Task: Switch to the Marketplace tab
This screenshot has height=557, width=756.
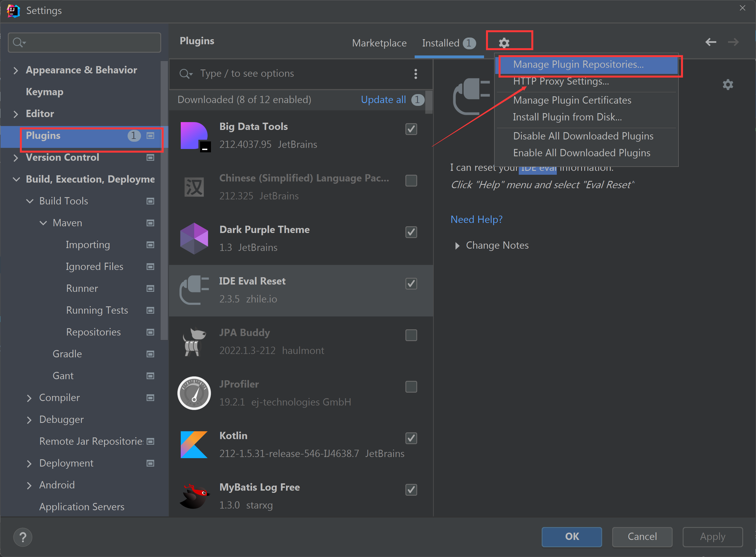Action: [379, 43]
